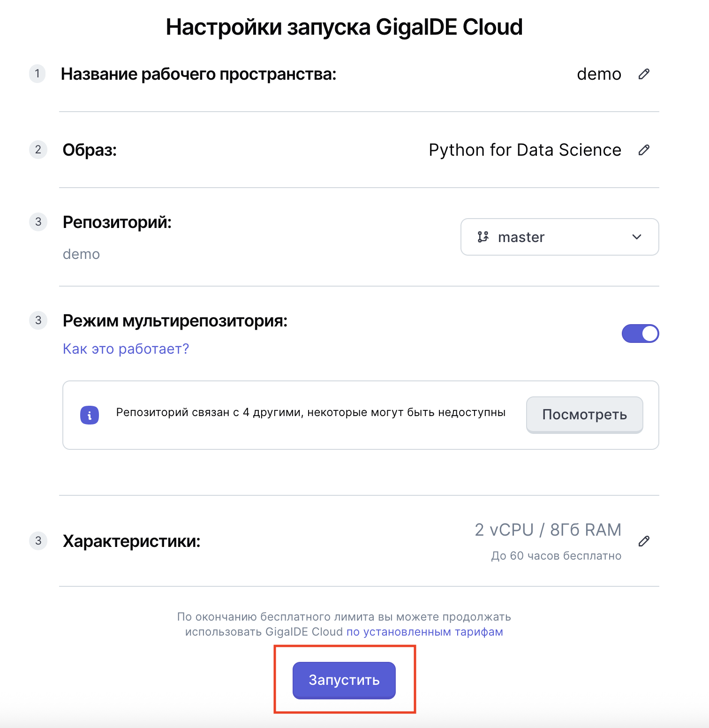Click the demo repository name under Репозиторий
Image resolution: width=709 pixels, height=728 pixels.
tap(81, 254)
